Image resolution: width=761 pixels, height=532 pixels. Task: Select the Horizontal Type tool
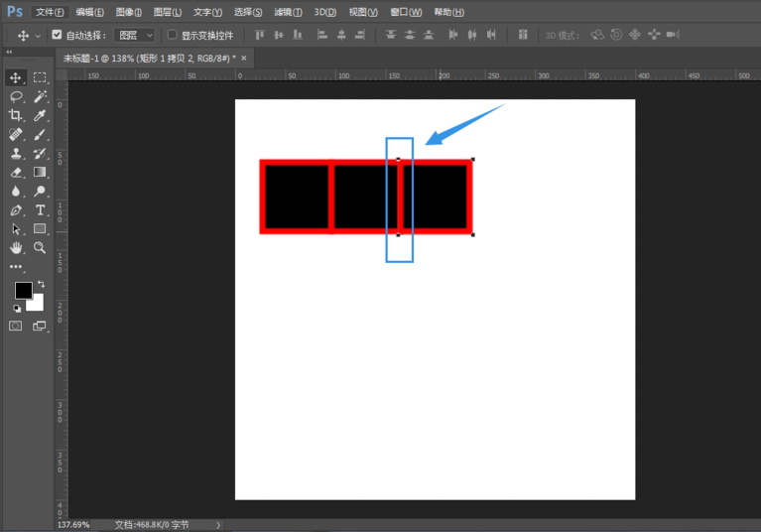tap(40, 210)
